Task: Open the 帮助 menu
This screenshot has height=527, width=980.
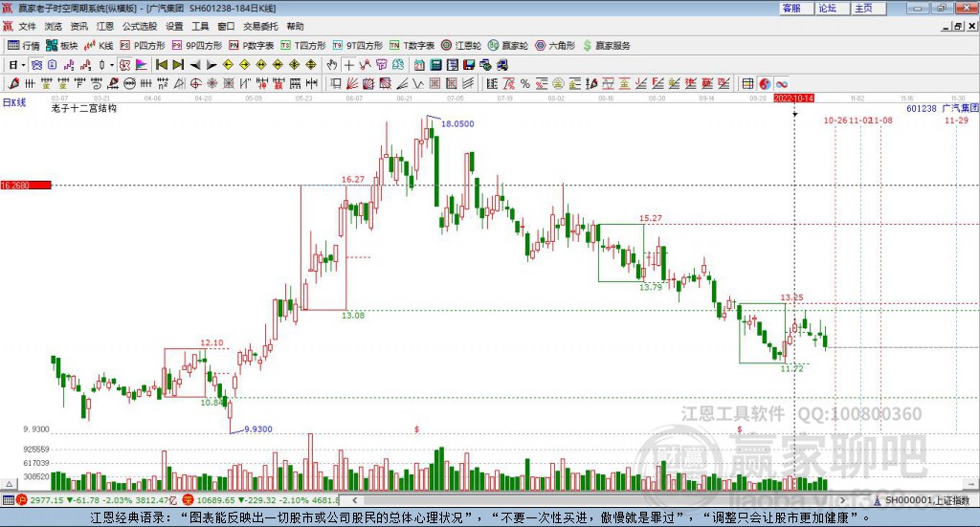Action: [295, 26]
